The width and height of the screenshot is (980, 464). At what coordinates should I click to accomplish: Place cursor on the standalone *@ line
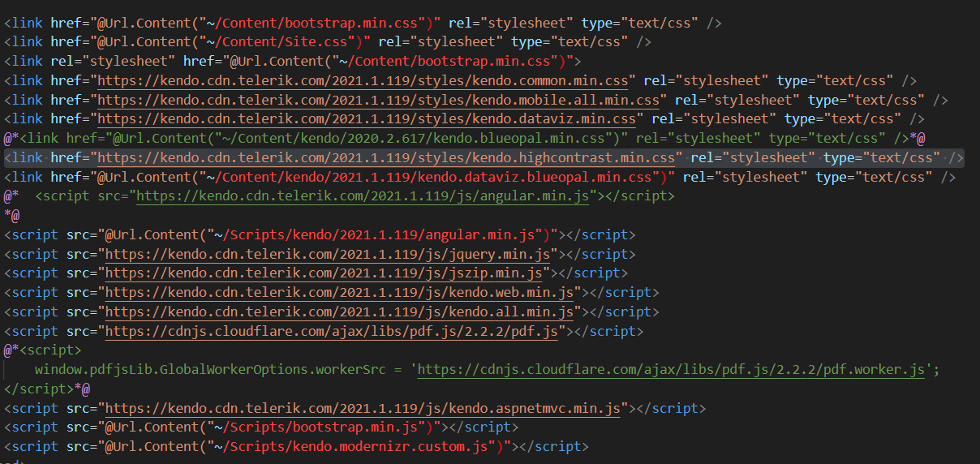[11, 215]
